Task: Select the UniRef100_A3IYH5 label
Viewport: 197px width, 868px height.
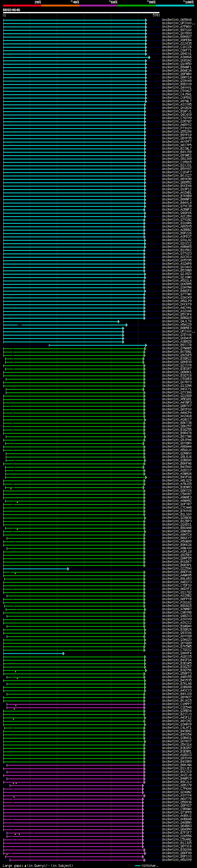Action: coord(177,104)
